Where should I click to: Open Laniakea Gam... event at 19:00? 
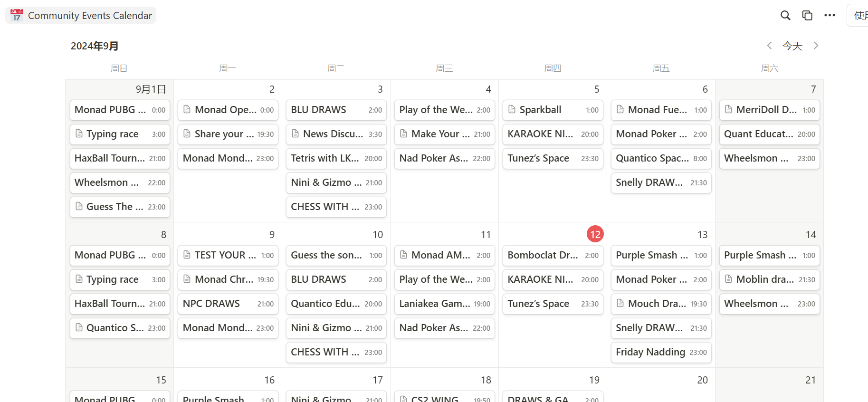tap(444, 304)
